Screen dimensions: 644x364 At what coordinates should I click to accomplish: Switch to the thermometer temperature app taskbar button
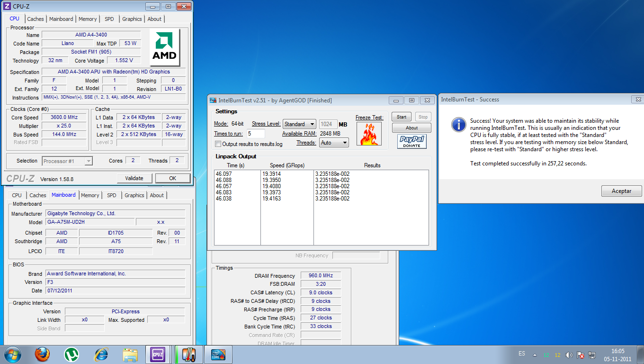coord(188,355)
